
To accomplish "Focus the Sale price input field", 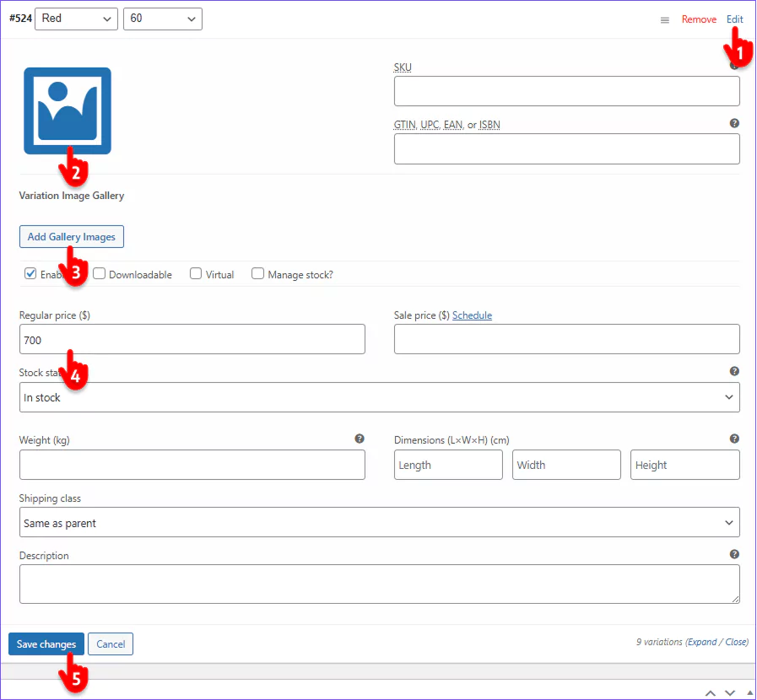I will click(567, 339).
